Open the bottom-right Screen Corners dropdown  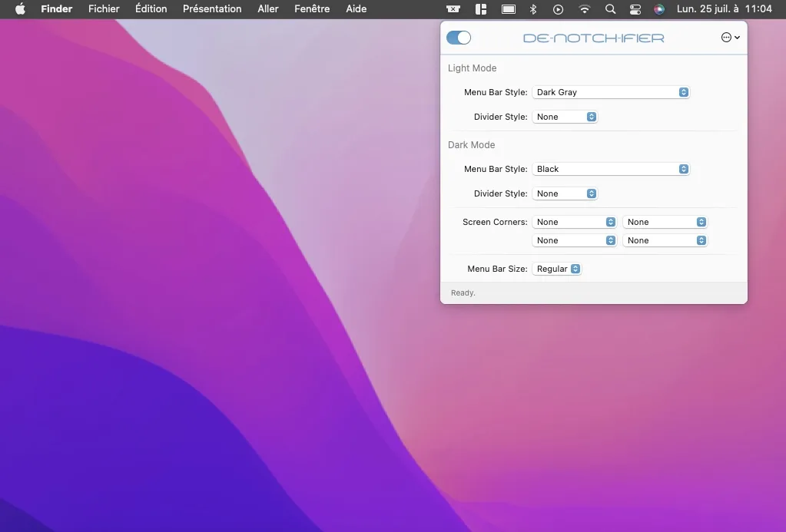click(665, 240)
